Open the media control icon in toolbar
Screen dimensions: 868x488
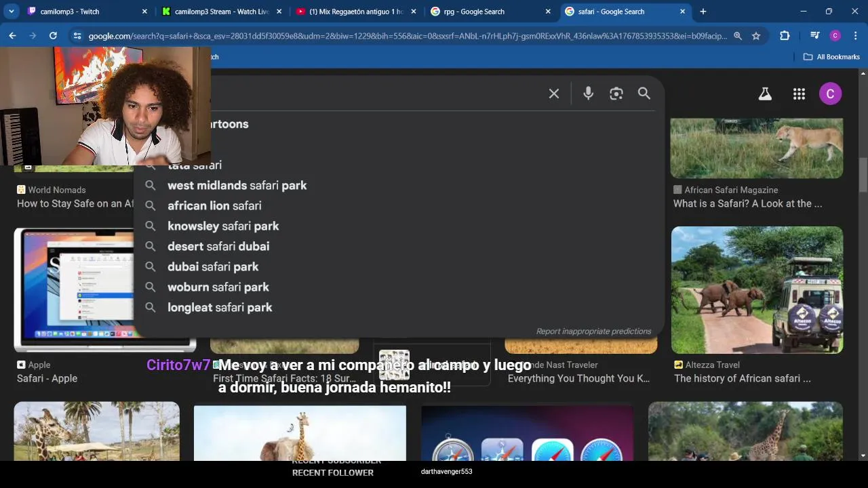click(815, 36)
